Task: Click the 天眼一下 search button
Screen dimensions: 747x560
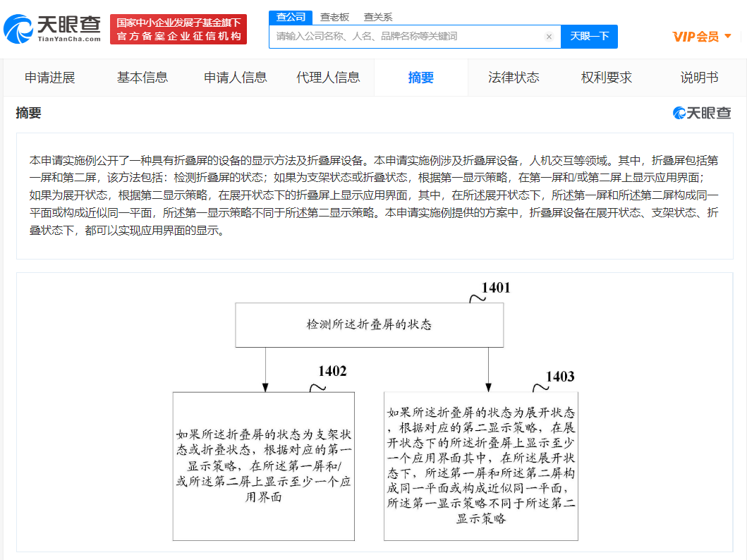Action: pos(589,36)
